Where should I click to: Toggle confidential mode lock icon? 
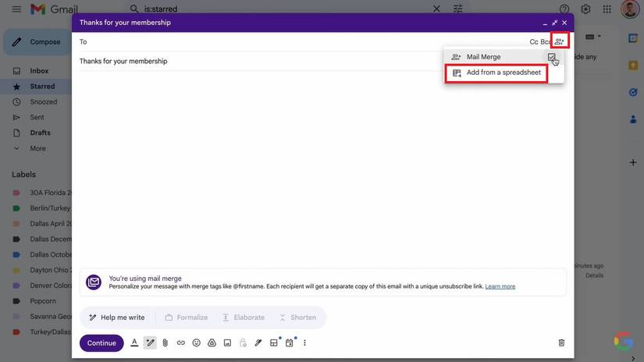(x=243, y=343)
